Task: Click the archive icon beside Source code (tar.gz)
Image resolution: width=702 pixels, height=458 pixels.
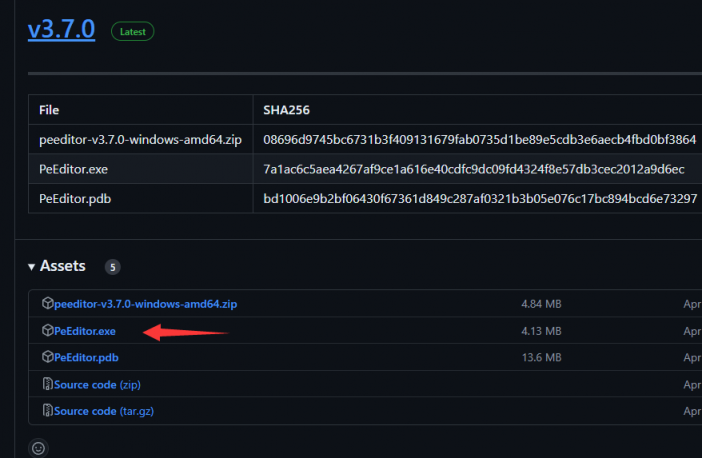Action: point(47,411)
